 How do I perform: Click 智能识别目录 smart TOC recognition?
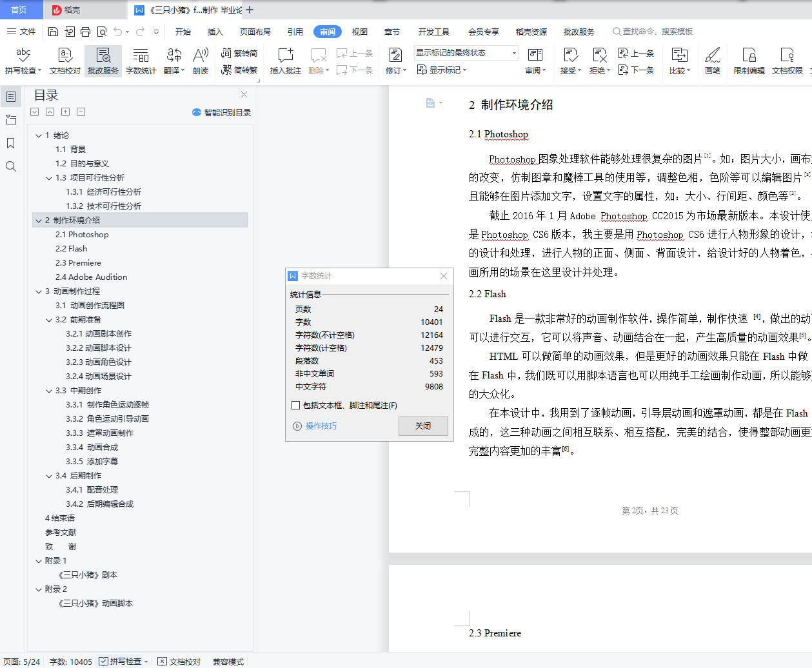coord(221,112)
